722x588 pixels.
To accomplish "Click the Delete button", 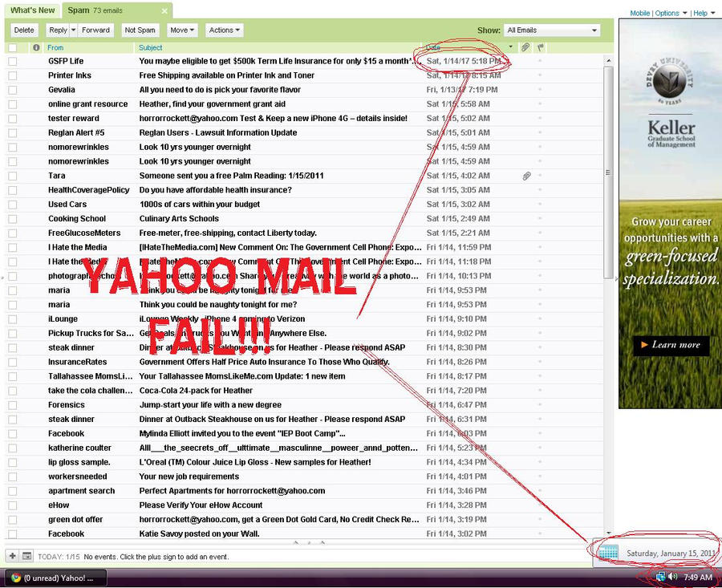I will [24, 30].
